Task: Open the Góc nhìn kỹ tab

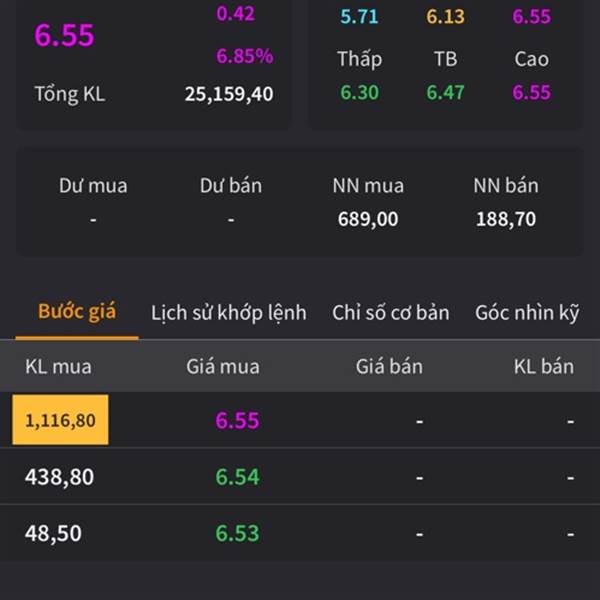Action: (x=527, y=313)
